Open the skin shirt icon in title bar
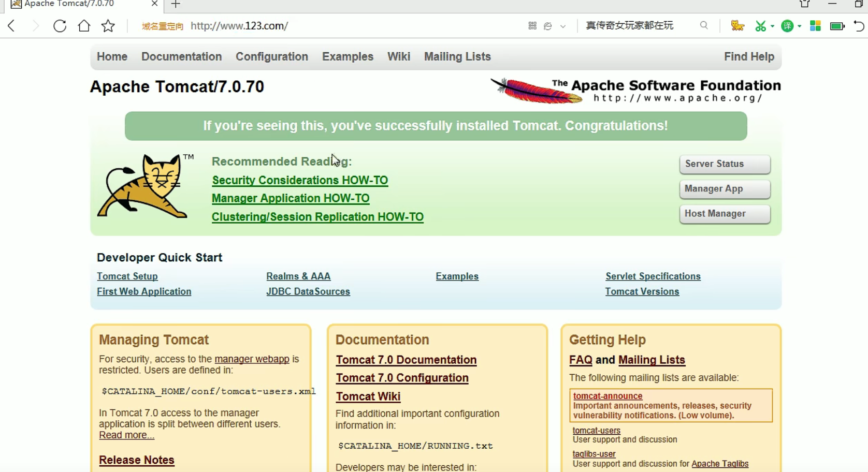 [805, 4]
